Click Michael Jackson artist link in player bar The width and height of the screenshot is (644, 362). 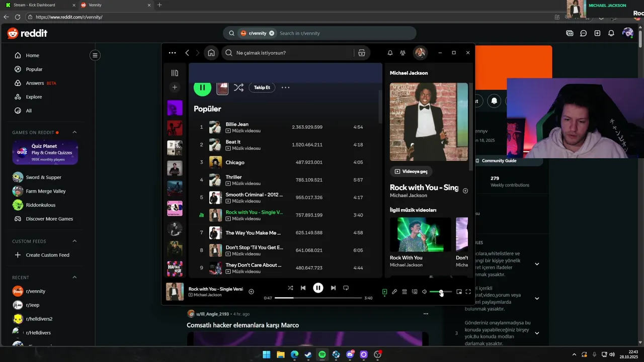pos(207,295)
